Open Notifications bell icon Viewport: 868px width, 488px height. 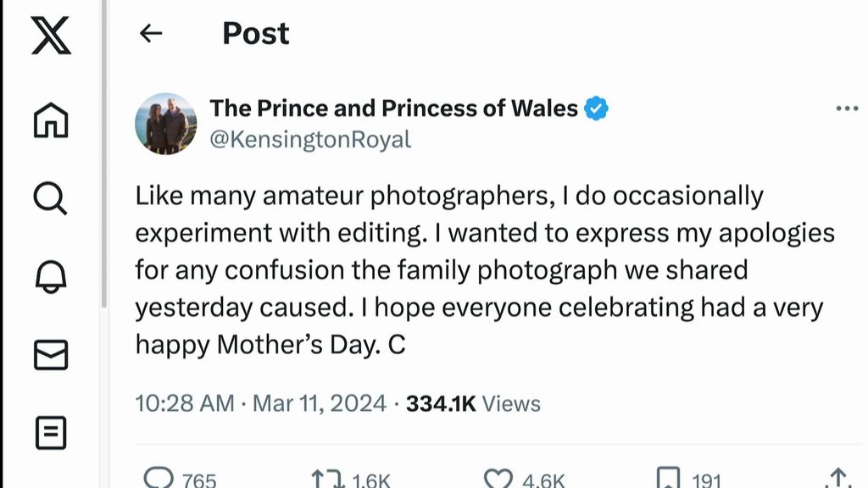click(x=51, y=276)
